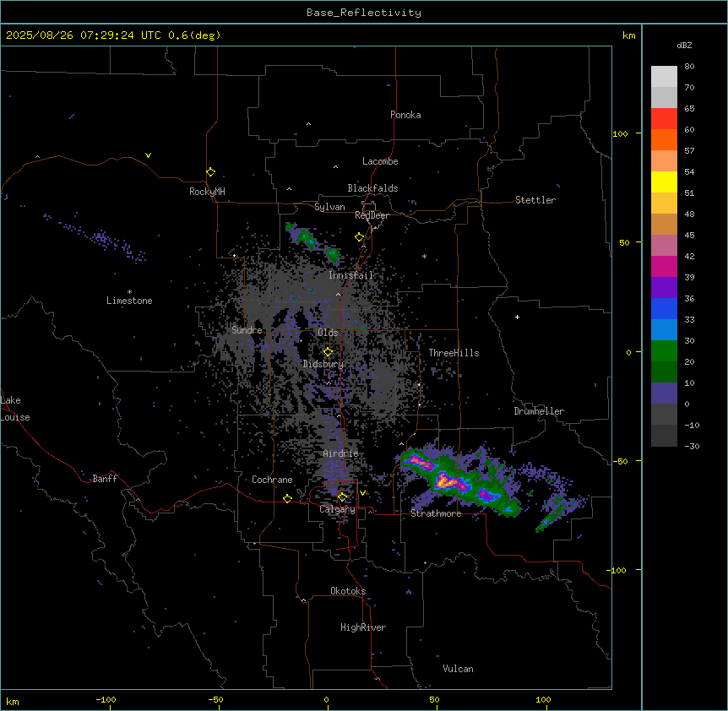Click the -50 tick on the bottom axis

[x=215, y=700]
